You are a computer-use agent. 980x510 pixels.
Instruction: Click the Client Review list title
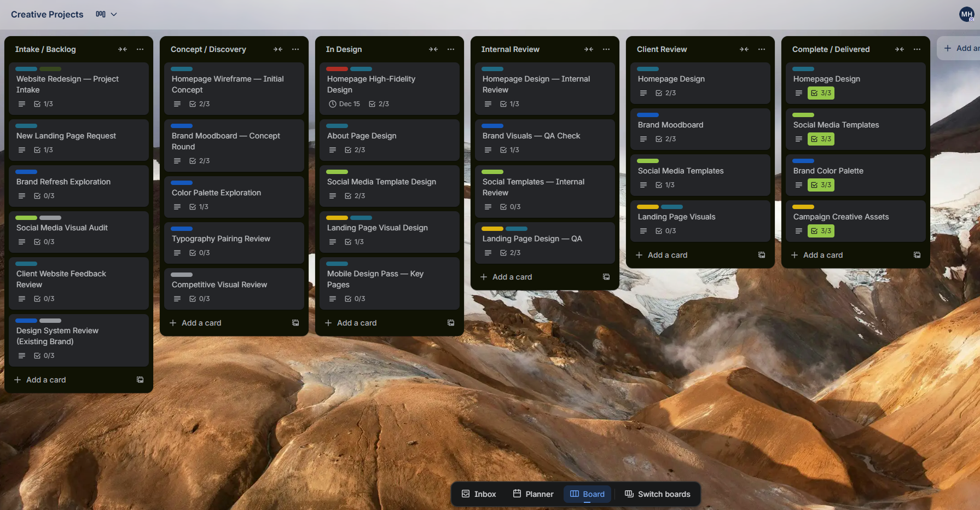(x=662, y=49)
